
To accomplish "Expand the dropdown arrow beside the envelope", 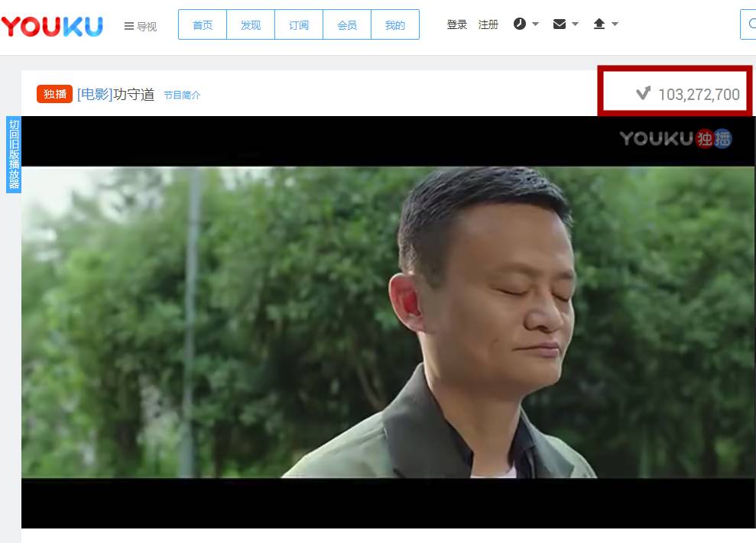I will (576, 24).
